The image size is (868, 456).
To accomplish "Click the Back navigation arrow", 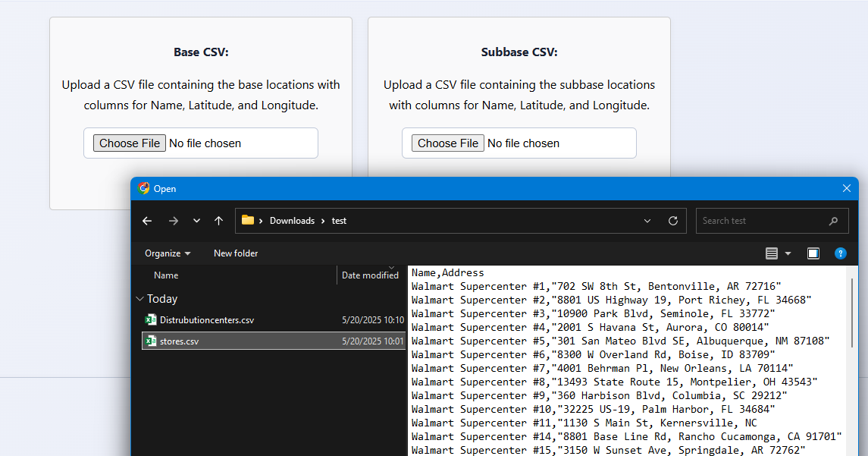I will click(147, 221).
